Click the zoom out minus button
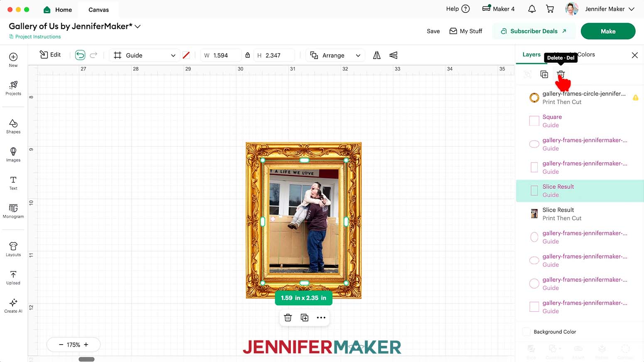 [61, 345]
